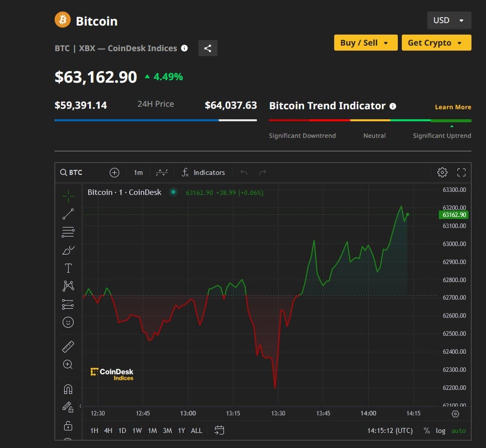The width and height of the screenshot is (486, 448).
Task: Open the forecasting and measurement tools
Action: [x=68, y=304]
